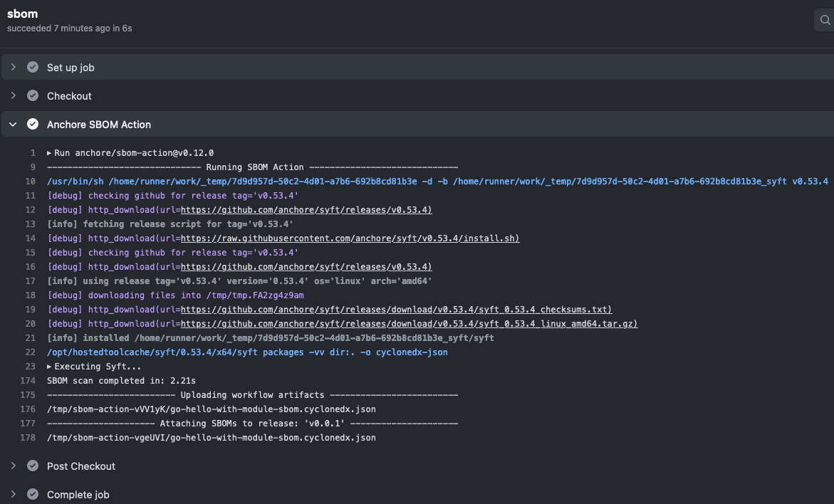Open the log search icon at top right
834x504 pixels.
point(826,19)
